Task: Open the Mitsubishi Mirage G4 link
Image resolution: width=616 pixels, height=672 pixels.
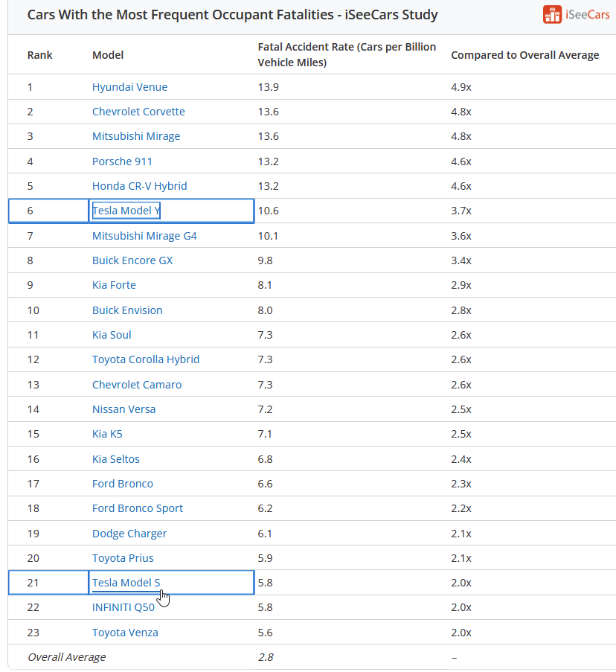Action: pyautogui.click(x=144, y=236)
